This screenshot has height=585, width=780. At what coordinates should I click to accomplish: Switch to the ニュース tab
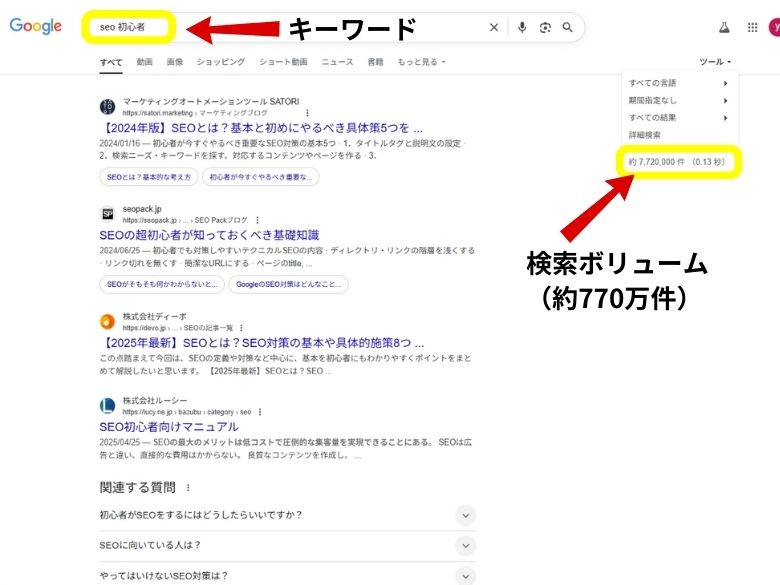[x=337, y=62]
